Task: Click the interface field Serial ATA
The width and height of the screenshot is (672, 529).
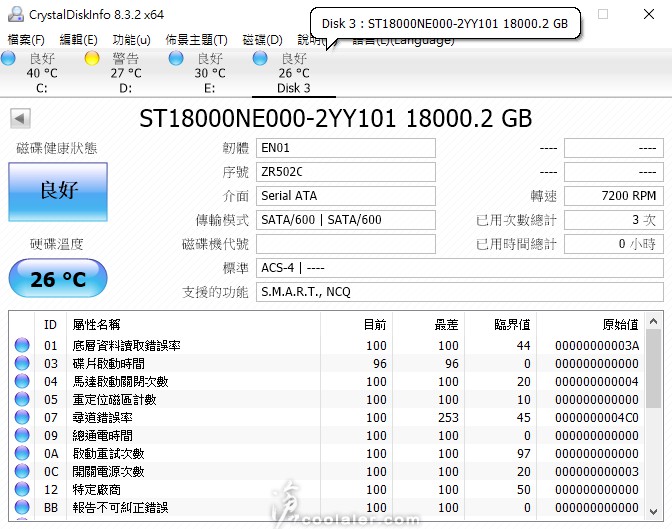Action: pyautogui.click(x=346, y=196)
